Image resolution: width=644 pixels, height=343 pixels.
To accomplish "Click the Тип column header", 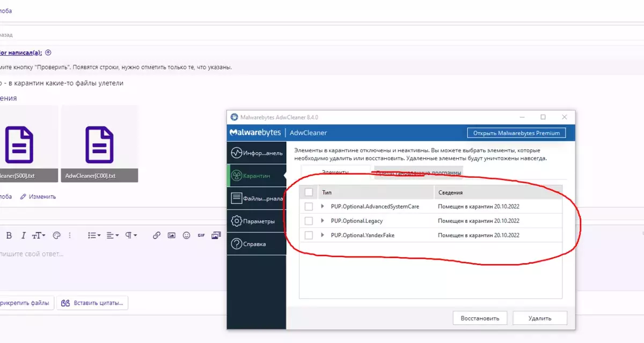I will [375, 192].
